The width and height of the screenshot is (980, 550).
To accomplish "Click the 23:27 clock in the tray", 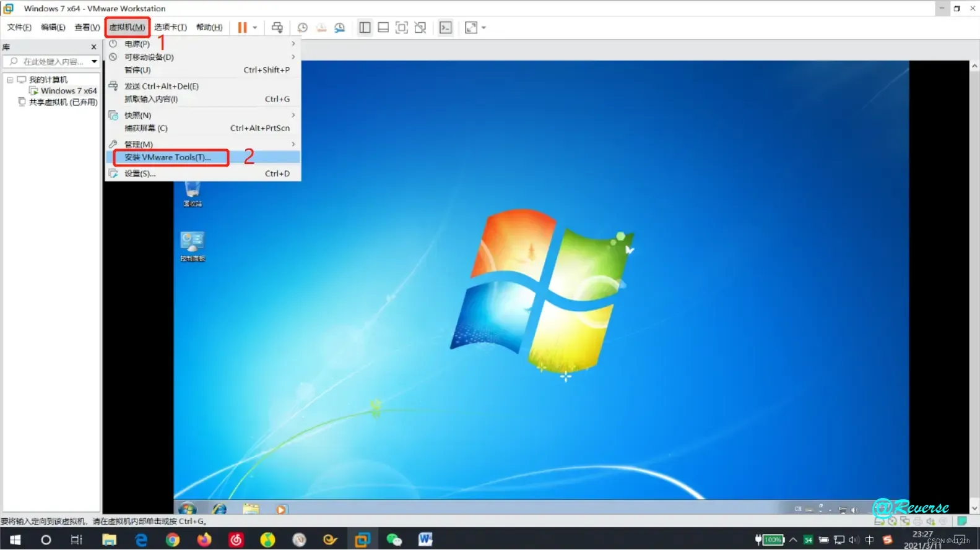I will pos(922,534).
